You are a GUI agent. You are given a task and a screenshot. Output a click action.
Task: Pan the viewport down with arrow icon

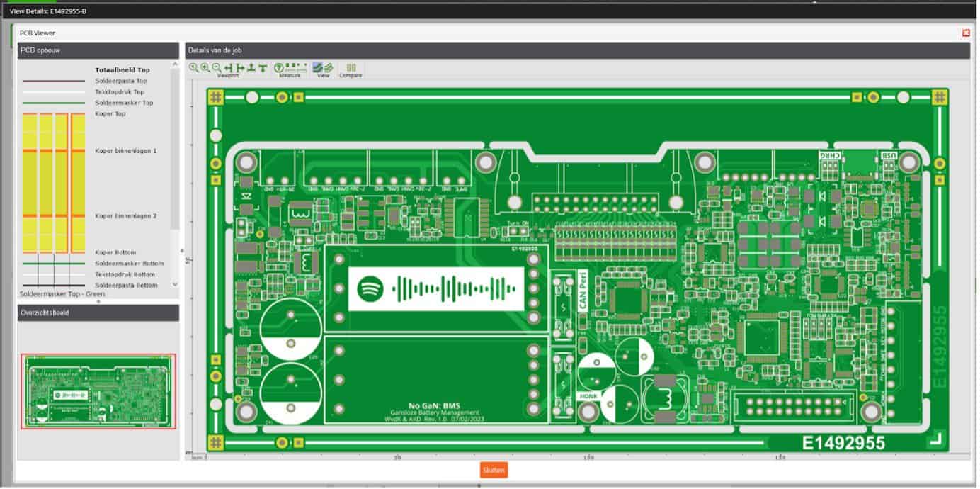point(262,67)
